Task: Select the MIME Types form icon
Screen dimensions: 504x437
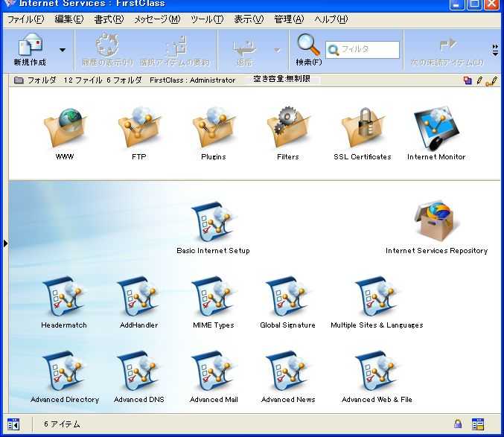Action: point(214,297)
